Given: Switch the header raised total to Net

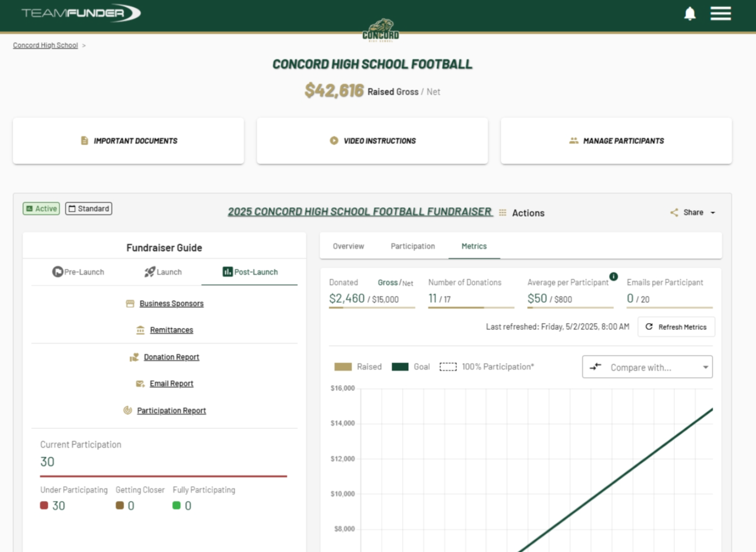Looking at the screenshot, I should tap(433, 92).
